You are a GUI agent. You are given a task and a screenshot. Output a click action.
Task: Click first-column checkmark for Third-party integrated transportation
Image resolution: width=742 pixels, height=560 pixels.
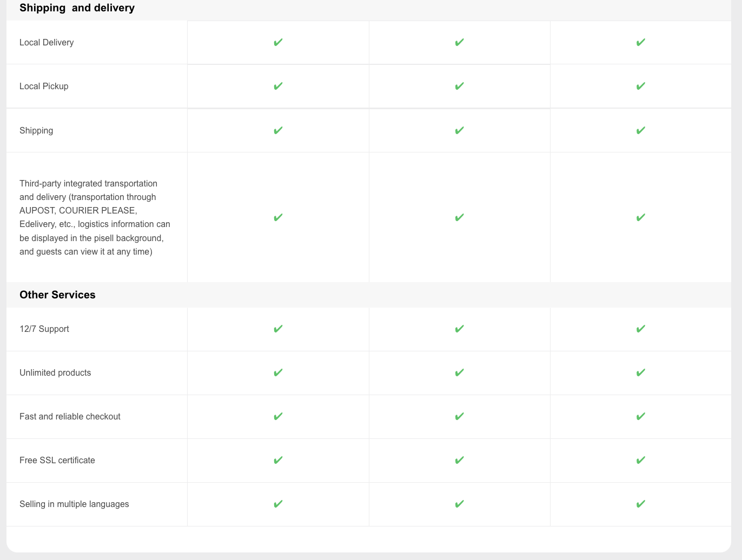click(x=278, y=217)
